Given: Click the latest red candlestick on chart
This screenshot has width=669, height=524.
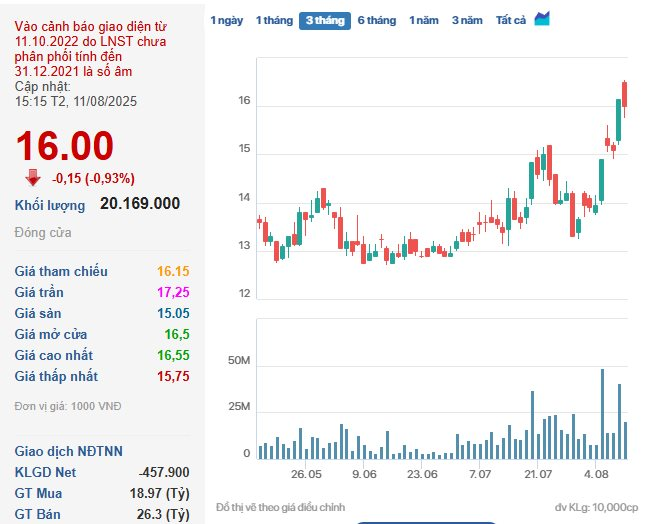Looking at the screenshot, I should pos(625,95).
